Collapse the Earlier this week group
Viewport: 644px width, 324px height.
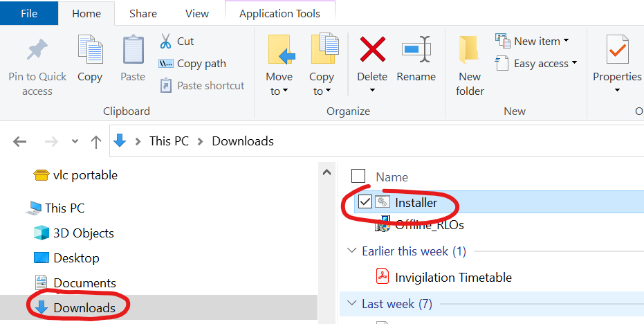(x=351, y=251)
